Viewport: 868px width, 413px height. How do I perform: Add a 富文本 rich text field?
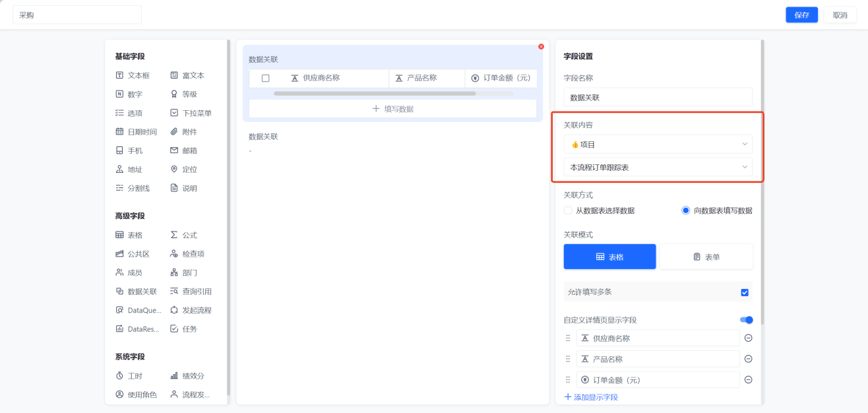187,76
